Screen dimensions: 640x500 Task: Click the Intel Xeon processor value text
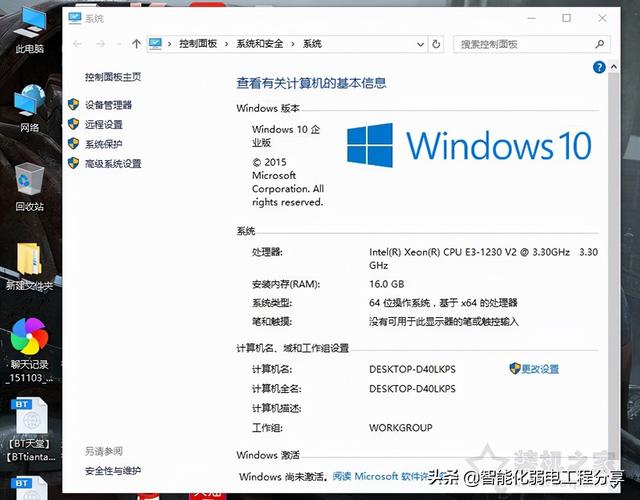(x=483, y=258)
